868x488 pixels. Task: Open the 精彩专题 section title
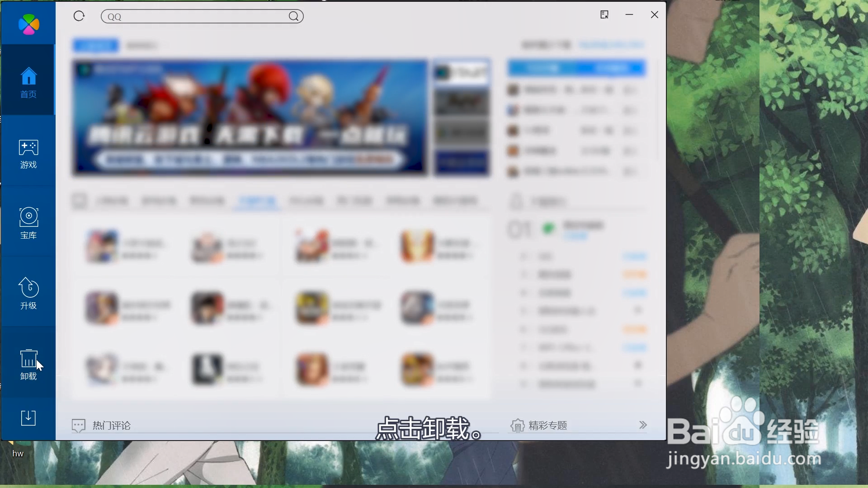(x=547, y=426)
